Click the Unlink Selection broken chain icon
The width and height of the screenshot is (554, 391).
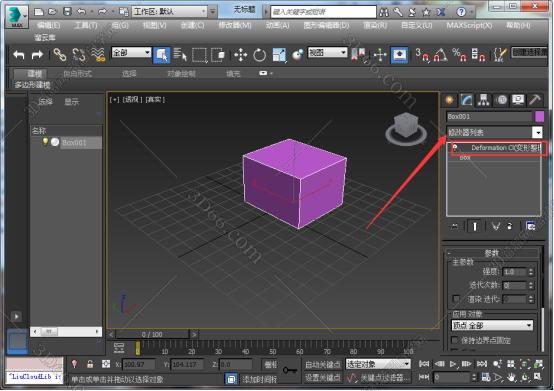pos(78,55)
